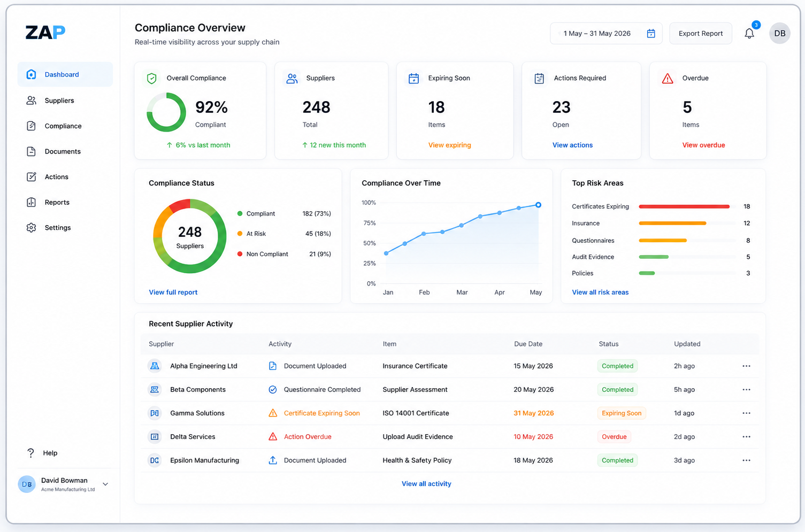The height and width of the screenshot is (532, 805).
Task: Open View full report link
Action: [173, 292]
